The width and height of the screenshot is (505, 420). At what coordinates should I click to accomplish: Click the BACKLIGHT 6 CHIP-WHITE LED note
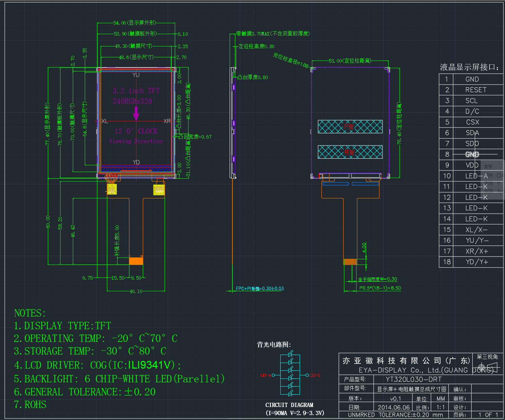coord(119,379)
